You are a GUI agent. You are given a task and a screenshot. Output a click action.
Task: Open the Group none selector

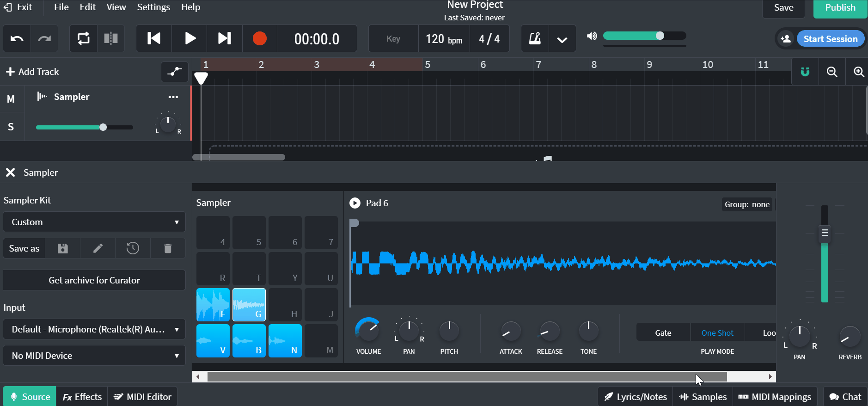click(747, 204)
